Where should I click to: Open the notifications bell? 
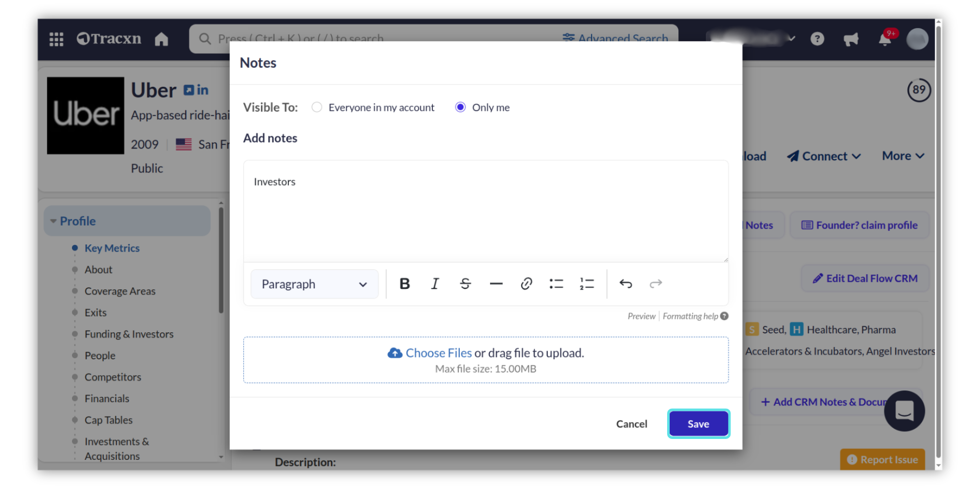(x=885, y=39)
